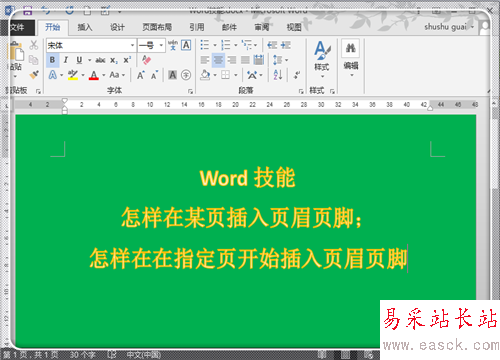This screenshot has height=360, width=500.
Task: Click the Clear Formatting eraser icon
Action: tap(146, 60)
